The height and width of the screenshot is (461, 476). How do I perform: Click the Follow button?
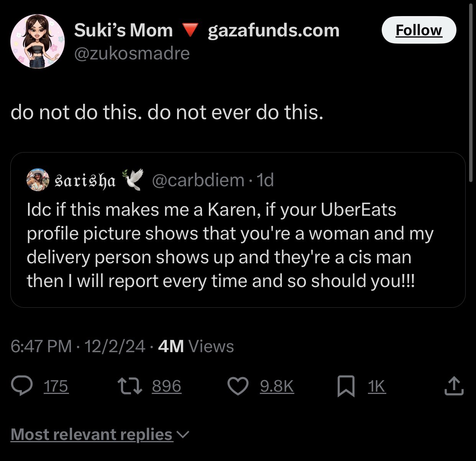(x=419, y=30)
